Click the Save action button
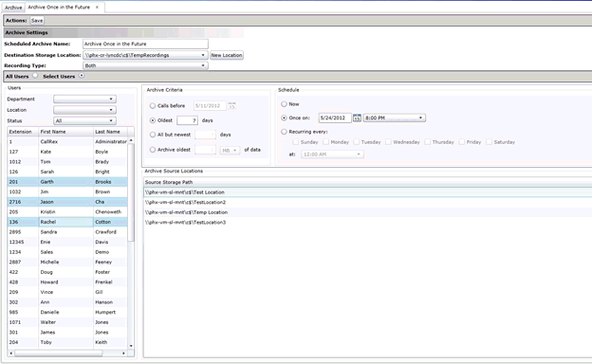 tap(37, 20)
